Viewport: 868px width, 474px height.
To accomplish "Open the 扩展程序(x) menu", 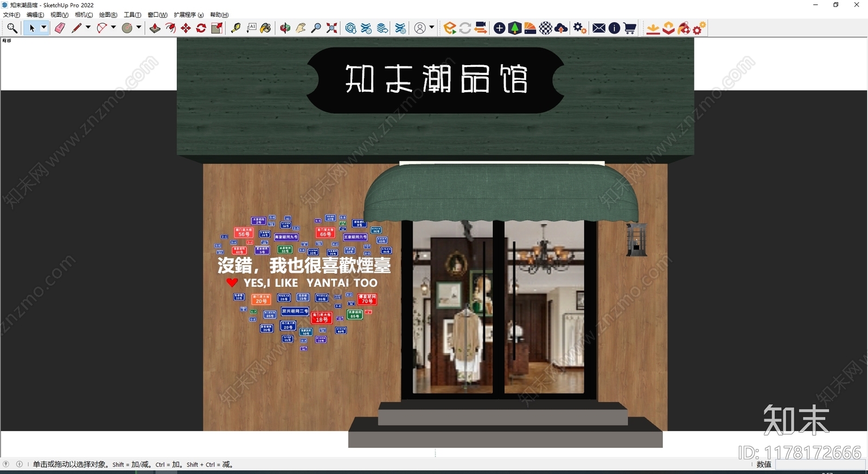I will [x=189, y=15].
